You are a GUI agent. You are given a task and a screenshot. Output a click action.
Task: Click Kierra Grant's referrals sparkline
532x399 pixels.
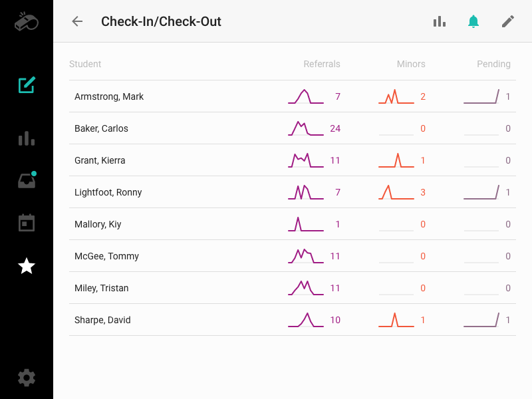click(x=306, y=160)
